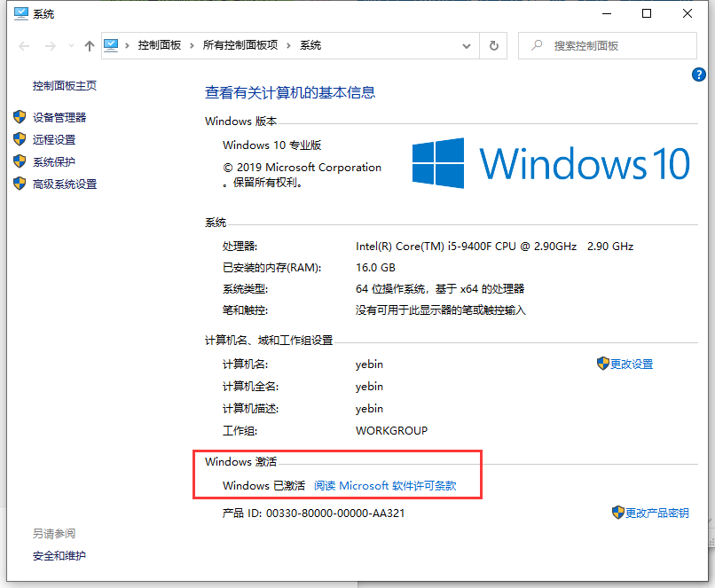
Task: Expand the chevron after 所有控制面板项 breadcrumb
Action: (289, 45)
